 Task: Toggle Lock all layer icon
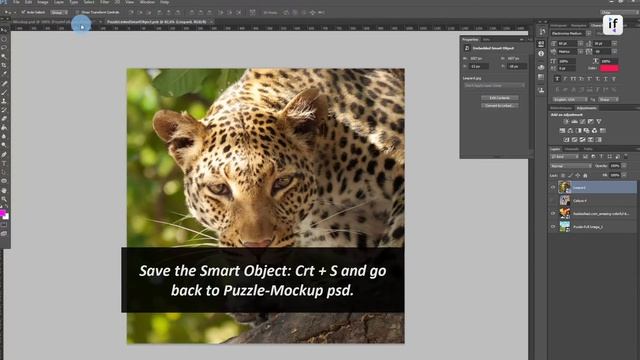585,176
